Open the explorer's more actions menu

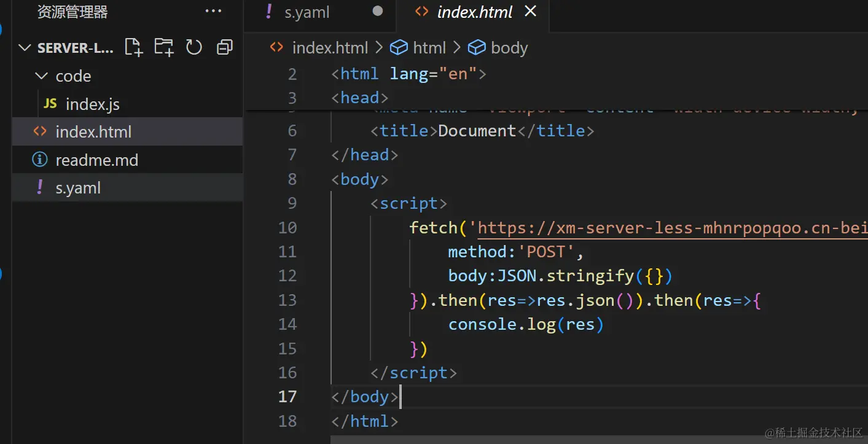pos(213,11)
